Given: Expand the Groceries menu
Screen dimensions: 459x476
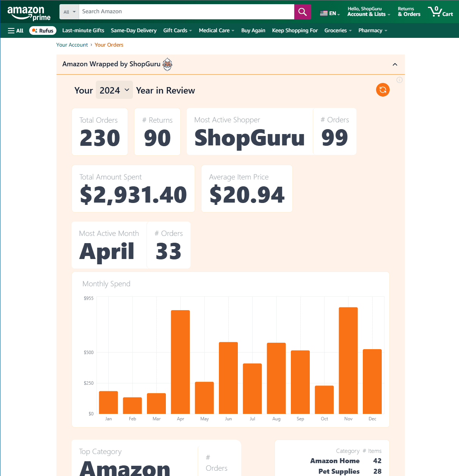Looking at the screenshot, I should click(338, 31).
